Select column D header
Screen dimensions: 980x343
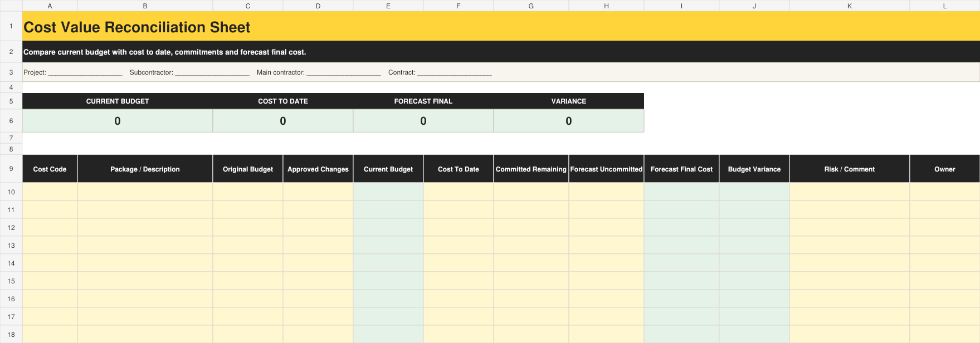pos(318,6)
